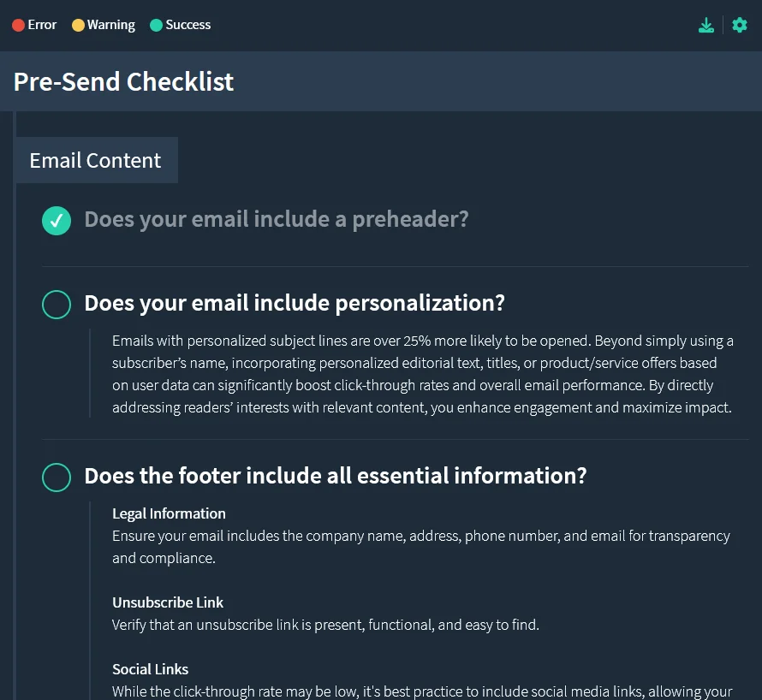Click the Unsubscribe Link heading
The image size is (762, 700).
coord(168,602)
